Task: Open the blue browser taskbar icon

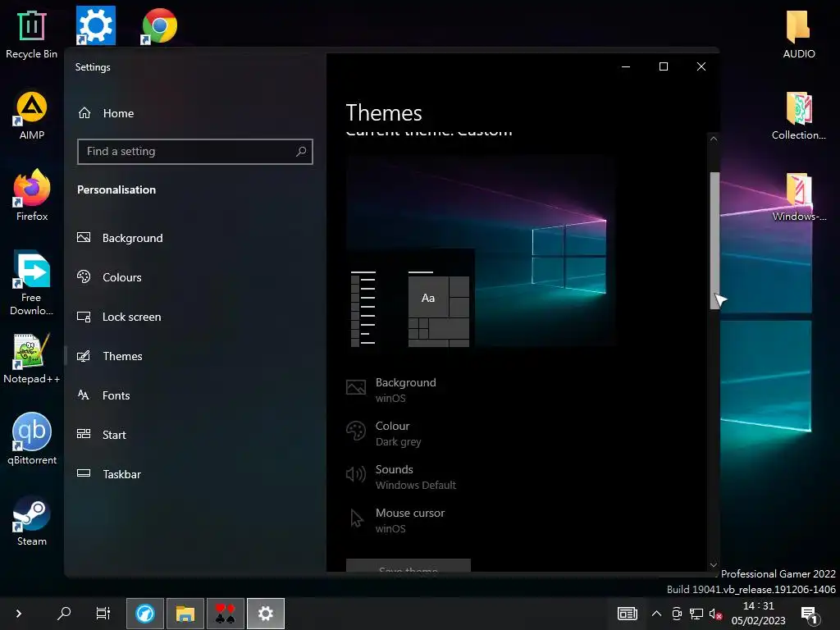Action: click(x=144, y=614)
